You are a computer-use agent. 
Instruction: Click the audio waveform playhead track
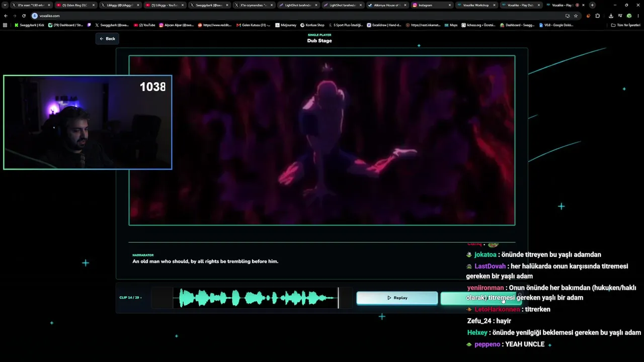252,298
